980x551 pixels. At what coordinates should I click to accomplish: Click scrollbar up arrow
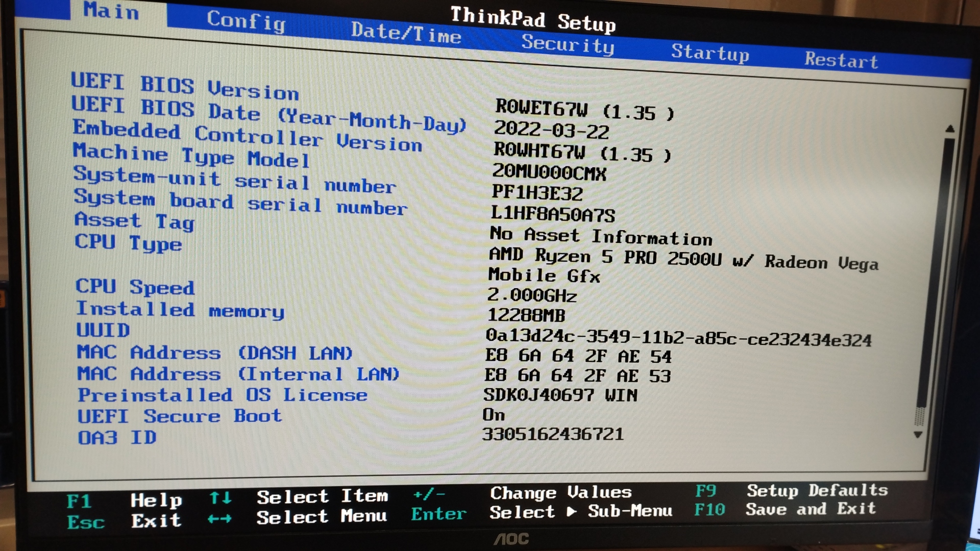(949, 129)
